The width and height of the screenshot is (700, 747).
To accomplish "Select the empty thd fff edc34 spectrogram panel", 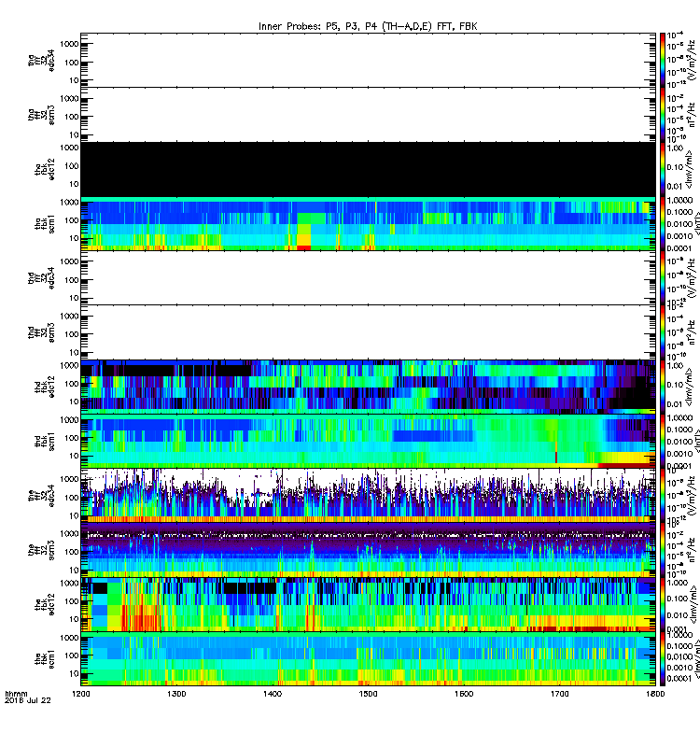I will point(368,277).
